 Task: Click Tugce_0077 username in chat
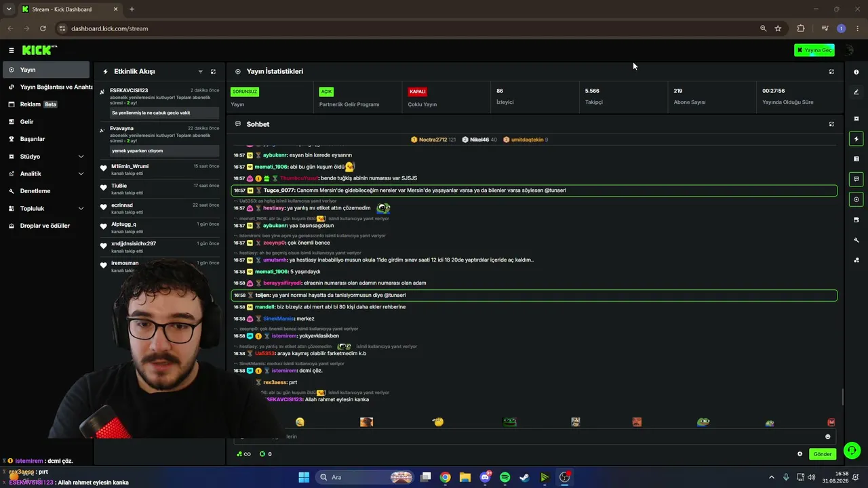pos(279,190)
